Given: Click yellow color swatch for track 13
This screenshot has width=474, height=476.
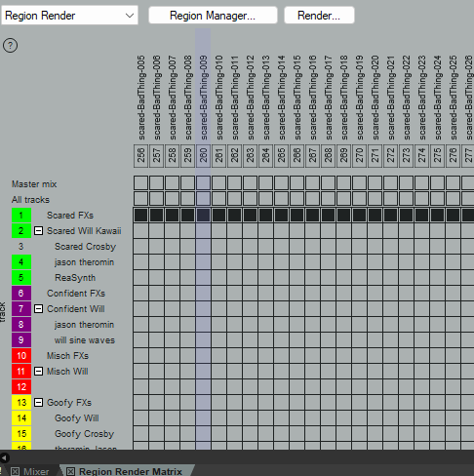Looking at the screenshot, I should [21, 403].
